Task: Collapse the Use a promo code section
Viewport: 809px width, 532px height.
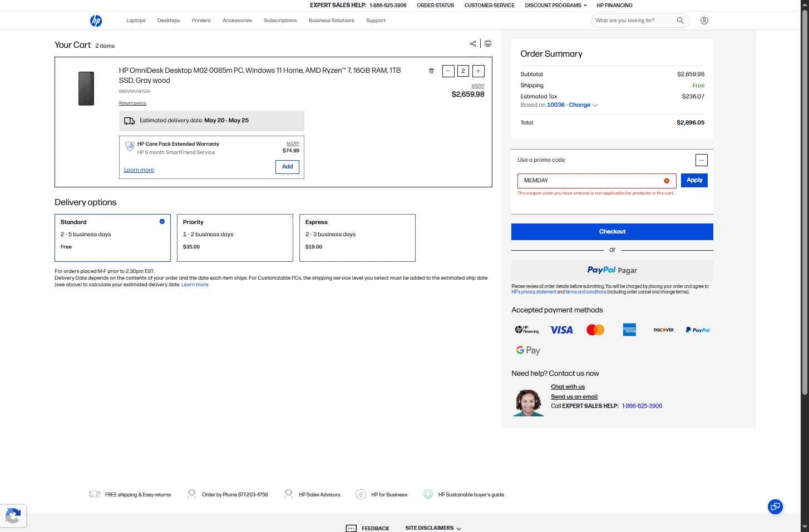Action: point(702,160)
